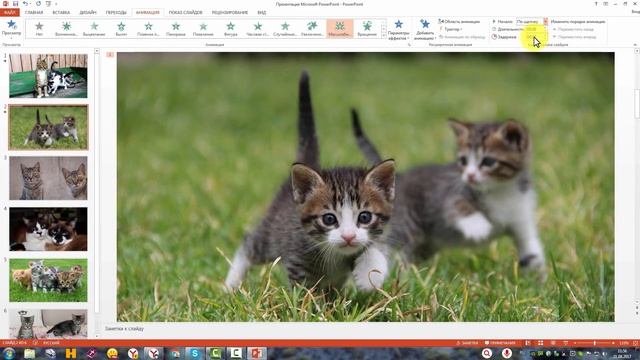
Task: Open quick access toolbar customize arrow
Action: [56, 4]
